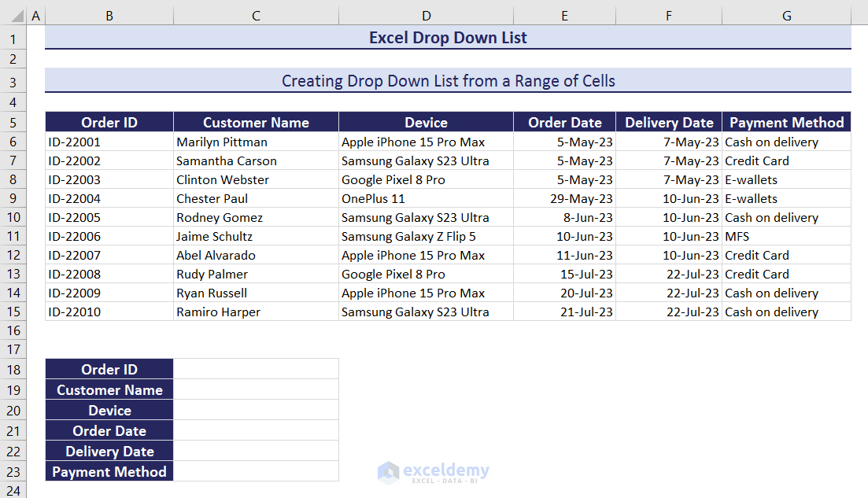Screen dimensions: 868x498
Task: Select empty input cell beside Order Date label
Action: 256,430
